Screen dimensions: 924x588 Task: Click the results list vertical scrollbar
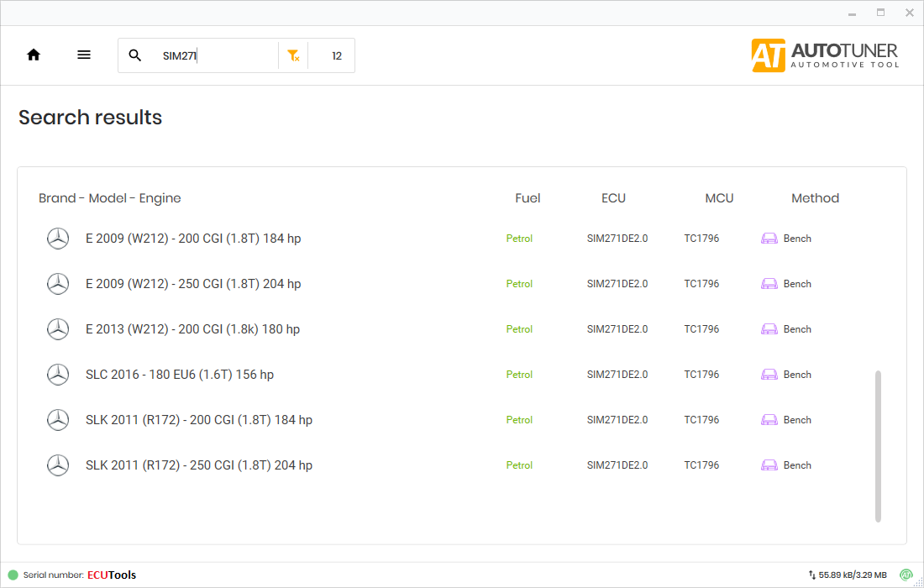point(879,445)
